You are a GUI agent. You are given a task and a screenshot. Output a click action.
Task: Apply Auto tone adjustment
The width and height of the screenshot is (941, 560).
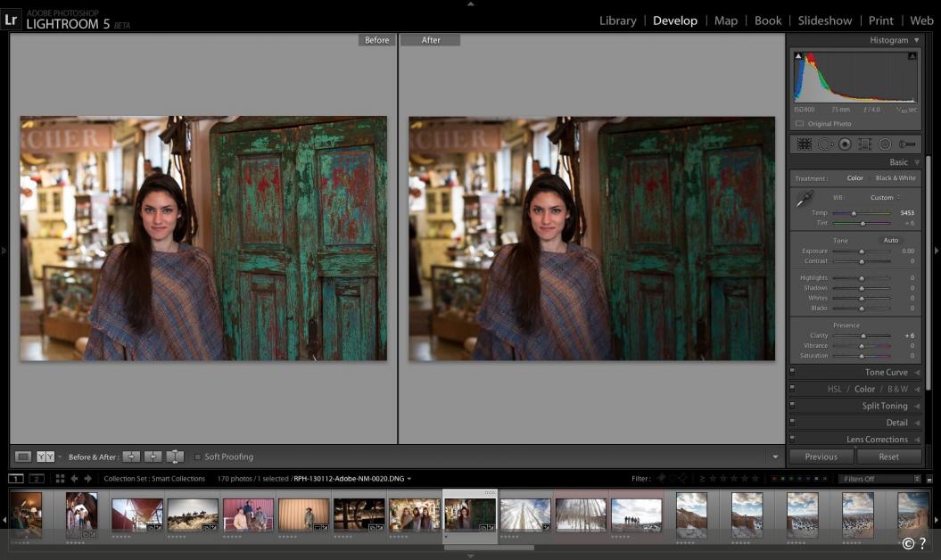coord(892,240)
